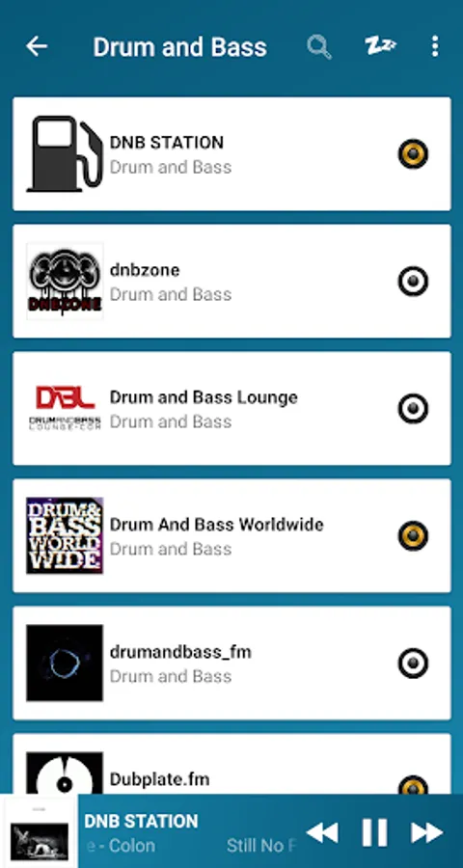Select the Drum And Bass Worldwide station

pos(231,536)
